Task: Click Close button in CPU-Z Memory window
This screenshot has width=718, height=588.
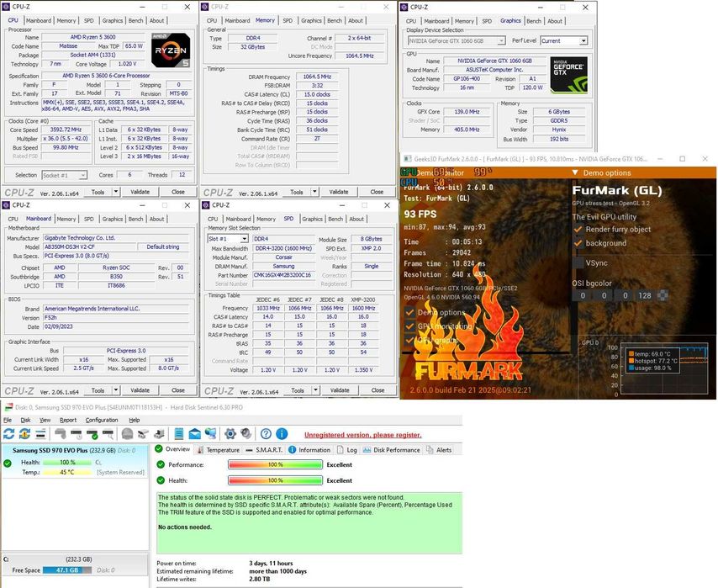Action: 377,192
